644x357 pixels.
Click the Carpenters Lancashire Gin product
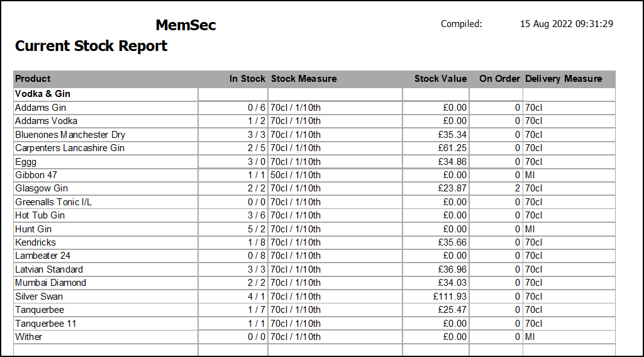click(x=70, y=148)
